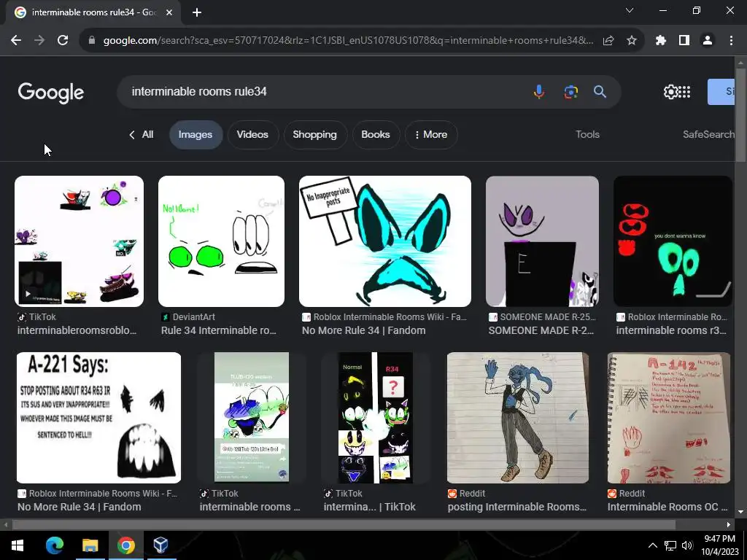Click the magnifier search button
This screenshot has height=560, width=747.
click(x=600, y=91)
